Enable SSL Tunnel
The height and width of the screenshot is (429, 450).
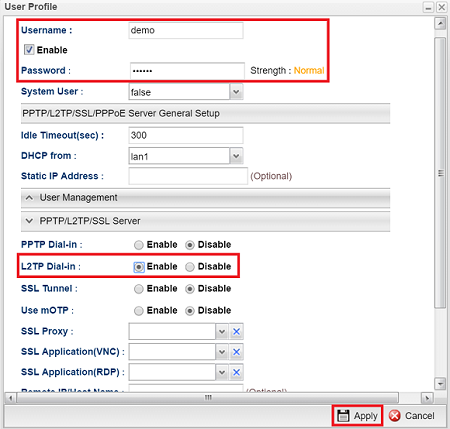139,289
